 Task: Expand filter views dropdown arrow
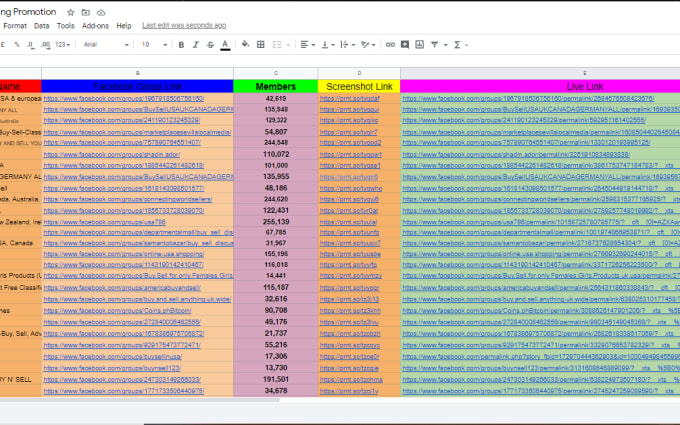click(445, 45)
